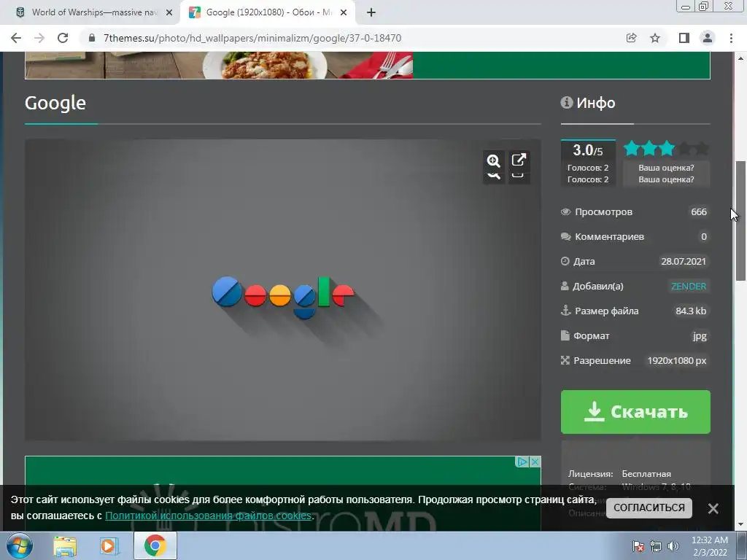Rate wallpaper with second star
This screenshot has width=747, height=560.
(649, 149)
